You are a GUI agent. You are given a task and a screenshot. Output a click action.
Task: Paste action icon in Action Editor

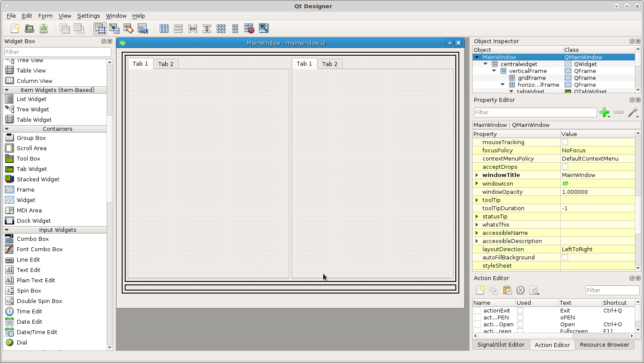coord(507,290)
